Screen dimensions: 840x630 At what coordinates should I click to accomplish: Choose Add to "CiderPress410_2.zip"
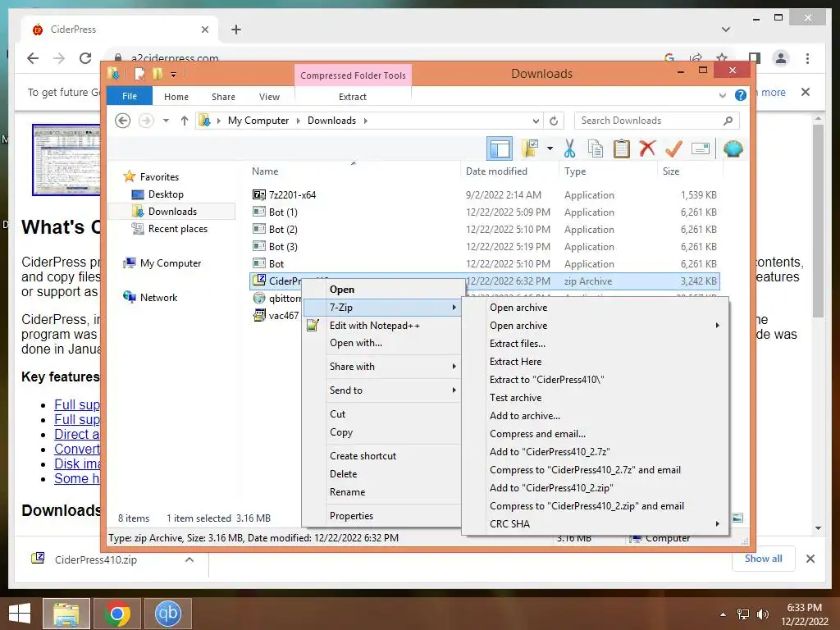596,487
